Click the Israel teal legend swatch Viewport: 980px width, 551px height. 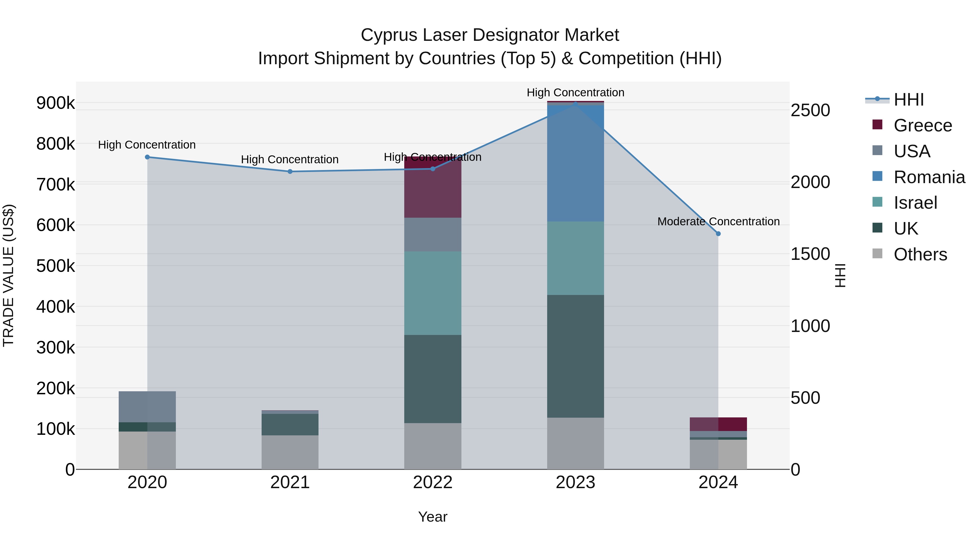pyautogui.click(x=877, y=202)
